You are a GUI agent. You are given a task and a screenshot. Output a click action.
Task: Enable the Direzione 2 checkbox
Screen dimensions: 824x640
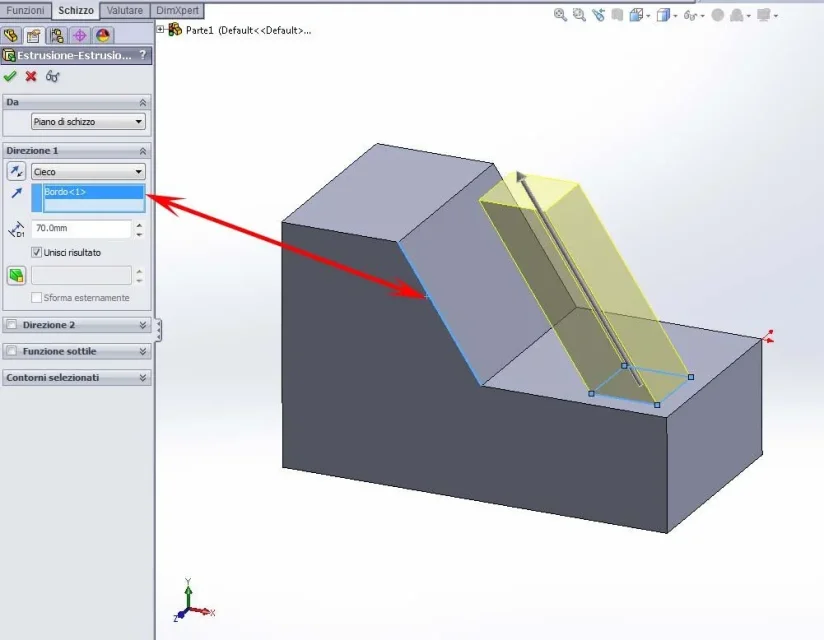12,325
